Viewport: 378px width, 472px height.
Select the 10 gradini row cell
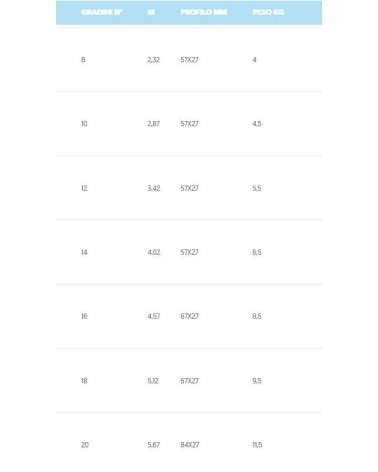84,124
